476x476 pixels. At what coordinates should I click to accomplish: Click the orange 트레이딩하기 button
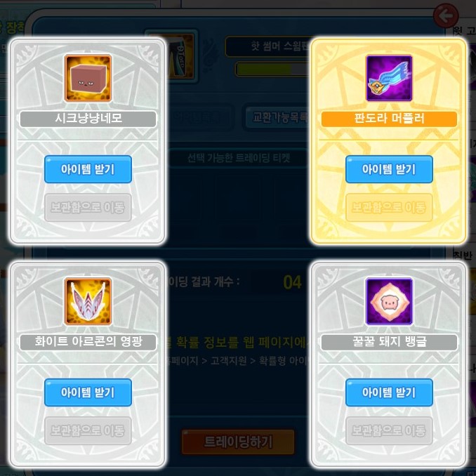pyautogui.click(x=238, y=442)
